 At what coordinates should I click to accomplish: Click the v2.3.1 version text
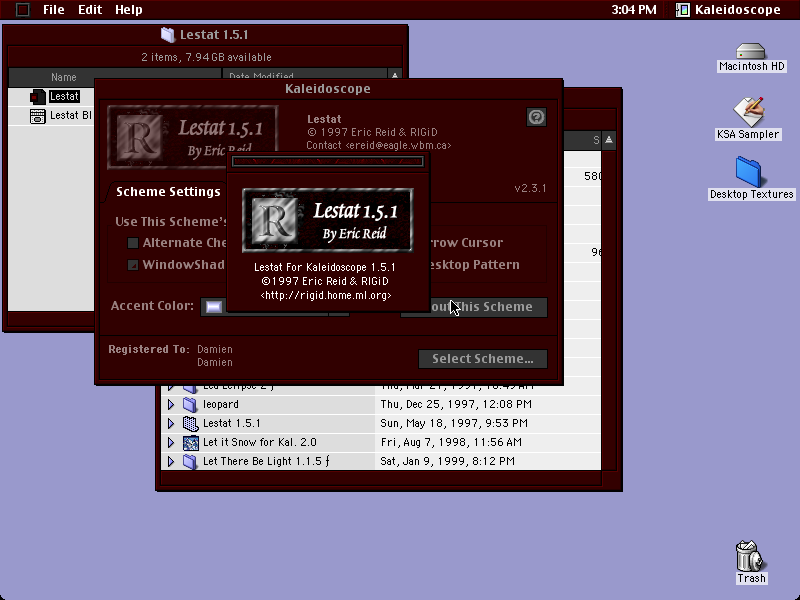coord(530,188)
